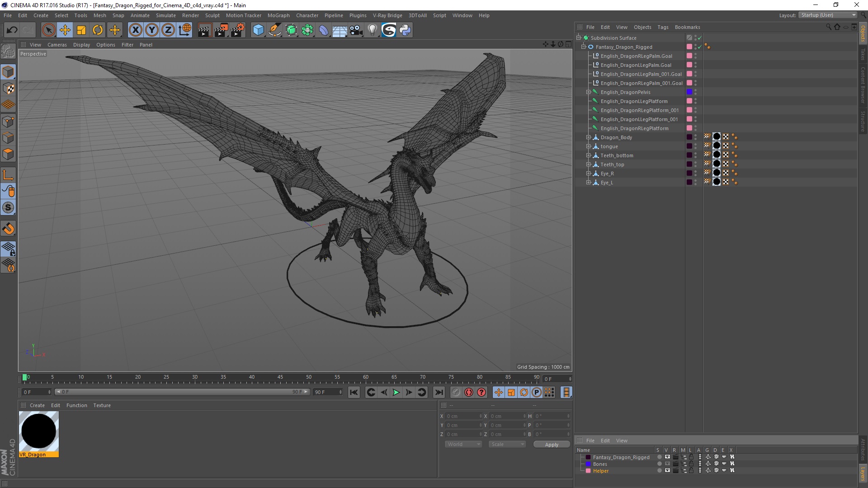Open the V-Ray Bridge menu

[387, 15]
